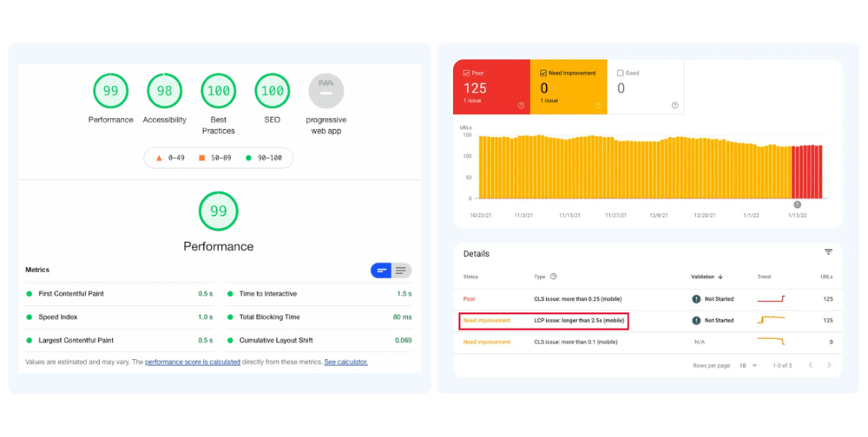The width and height of the screenshot is (868, 437).
Task: Click the Performance score gauge 99 at top
Action: coord(111,91)
